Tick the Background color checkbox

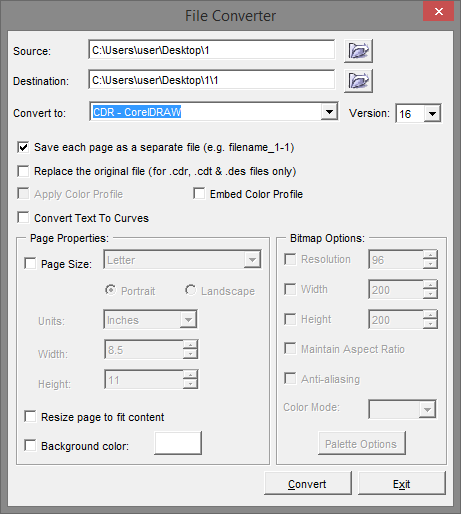pyautogui.click(x=30, y=446)
